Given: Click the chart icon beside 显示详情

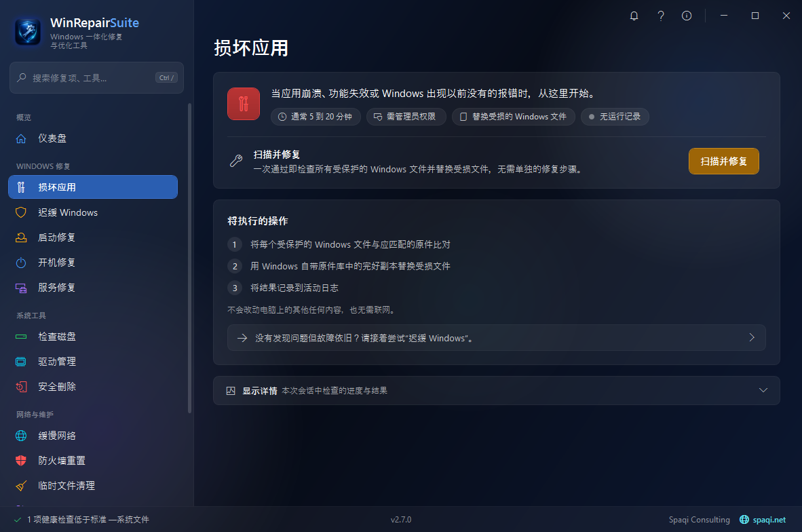Looking at the screenshot, I should coord(231,391).
